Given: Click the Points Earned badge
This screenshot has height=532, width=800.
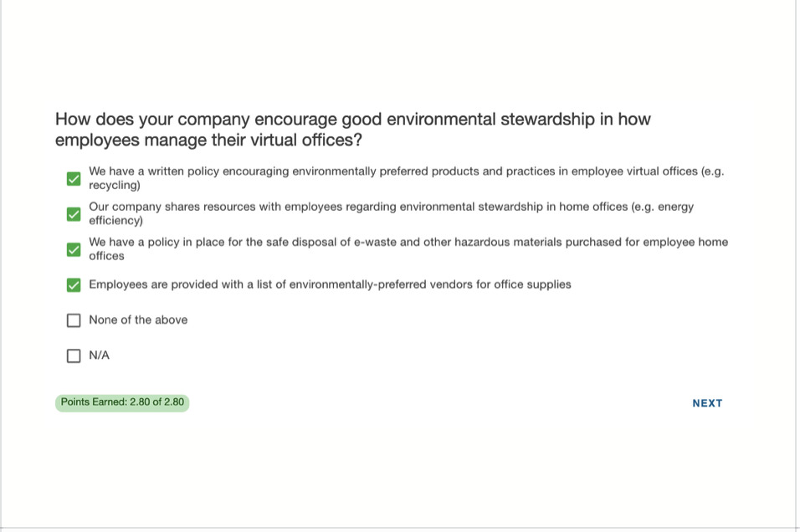Looking at the screenshot, I should pos(122,402).
